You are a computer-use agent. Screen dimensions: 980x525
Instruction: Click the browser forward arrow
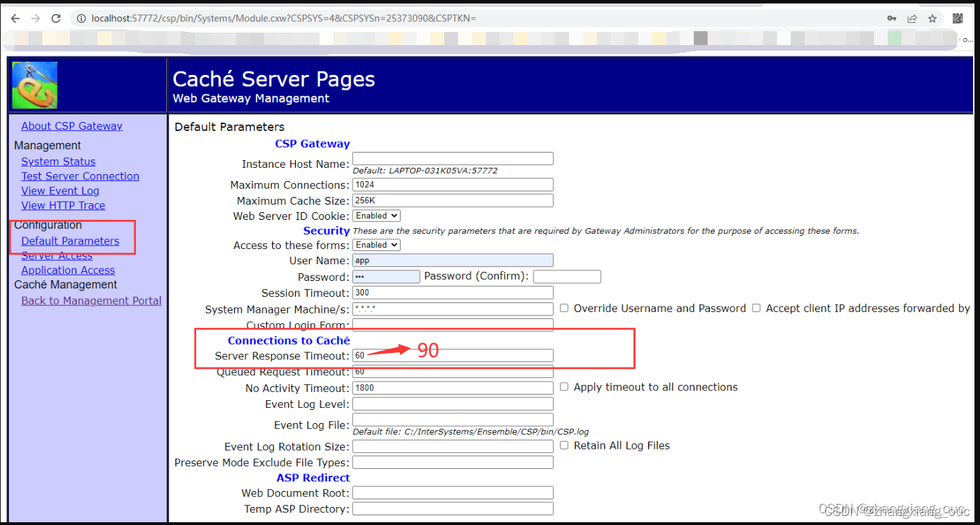tap(36, 18)
